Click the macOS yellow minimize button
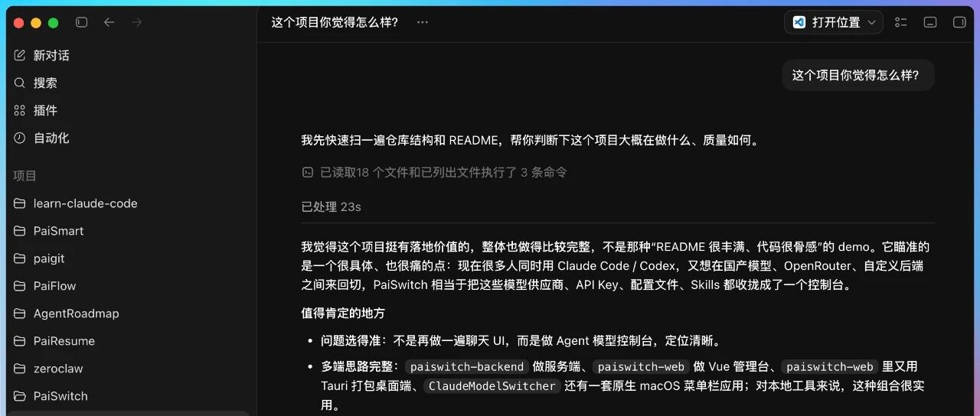This screenshot has height=416, width=980. (x=36, y=23)
